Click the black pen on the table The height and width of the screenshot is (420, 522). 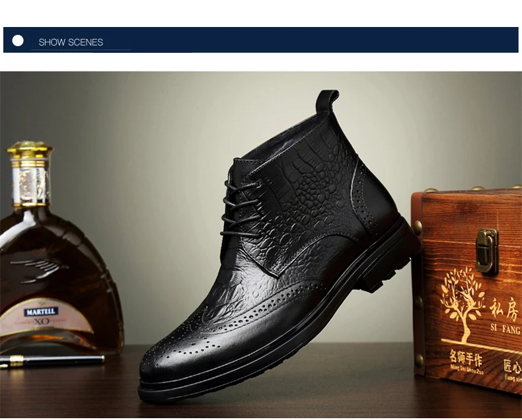click(x=52, y=361)
